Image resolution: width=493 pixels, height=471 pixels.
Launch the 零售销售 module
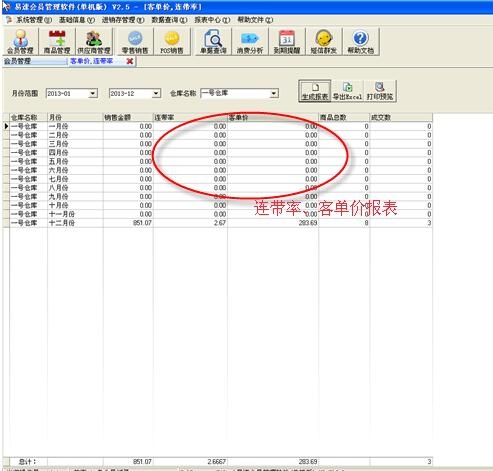click(135, 41)
